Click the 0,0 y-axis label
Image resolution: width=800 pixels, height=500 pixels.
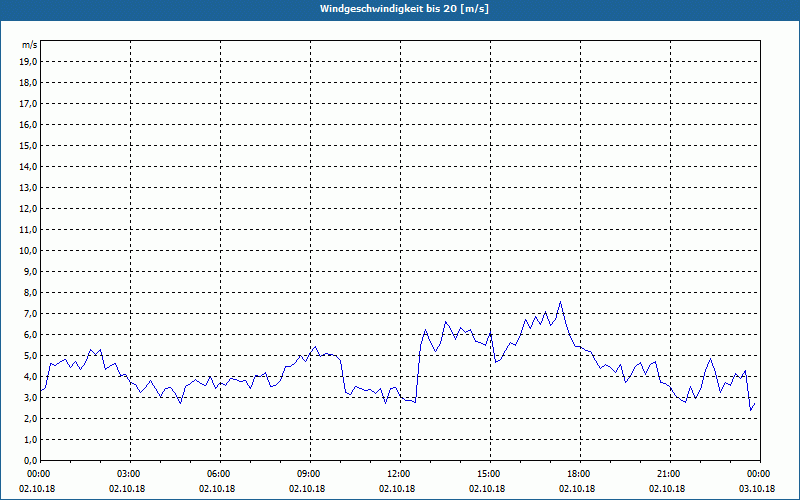pos(30,461)
